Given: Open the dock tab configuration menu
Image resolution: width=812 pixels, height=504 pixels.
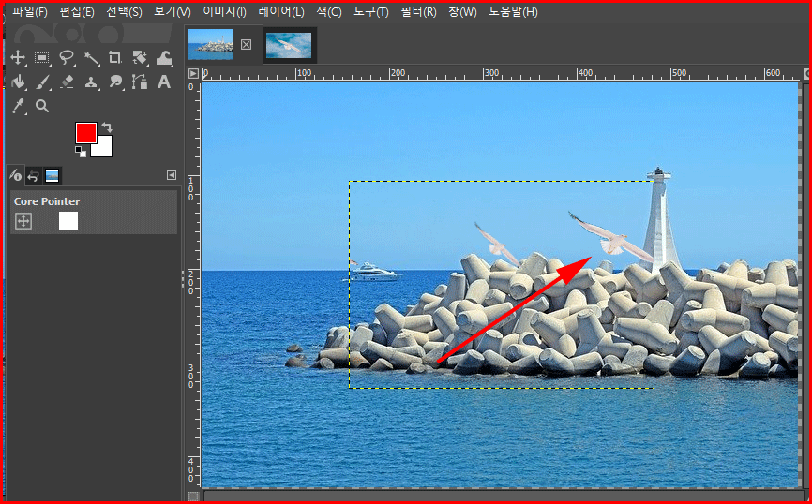Looking at the screenshot, I should 172,175.
